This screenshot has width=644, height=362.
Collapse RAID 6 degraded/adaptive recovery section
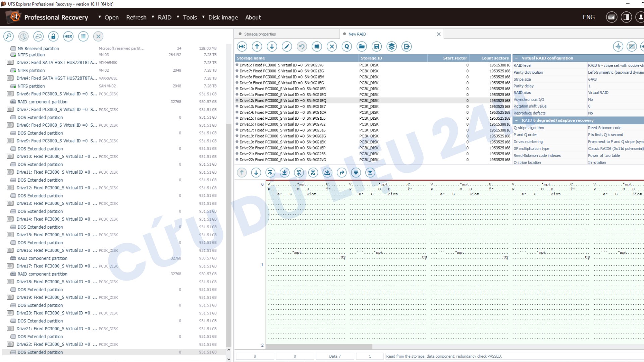(x=517, y=121)
